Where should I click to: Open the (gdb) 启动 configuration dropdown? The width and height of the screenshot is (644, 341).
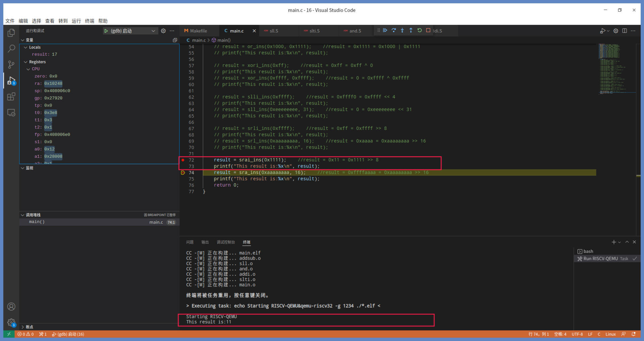pos(153,31)
